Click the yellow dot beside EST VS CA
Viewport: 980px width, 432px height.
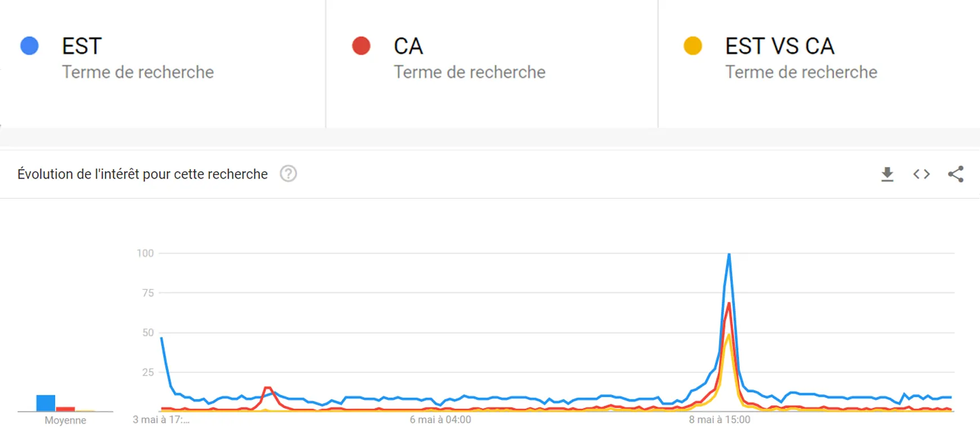tap(692, 46)
